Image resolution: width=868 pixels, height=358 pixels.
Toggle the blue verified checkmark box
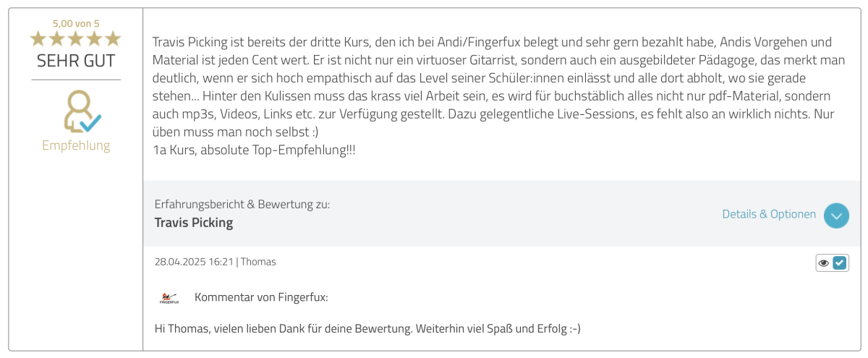pos(840,263)
